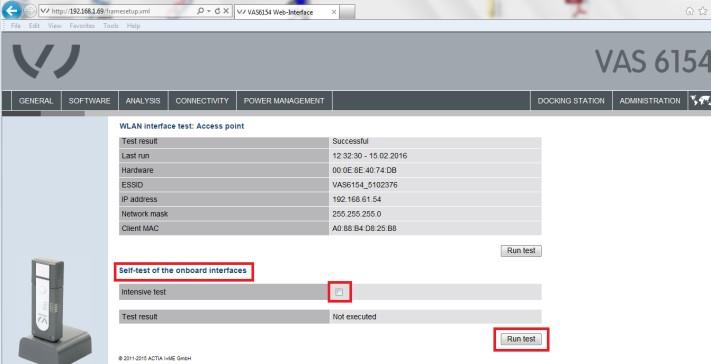711x364 pixels.
Task: Click the 'Successful' test result value
Action: [350, 141]
